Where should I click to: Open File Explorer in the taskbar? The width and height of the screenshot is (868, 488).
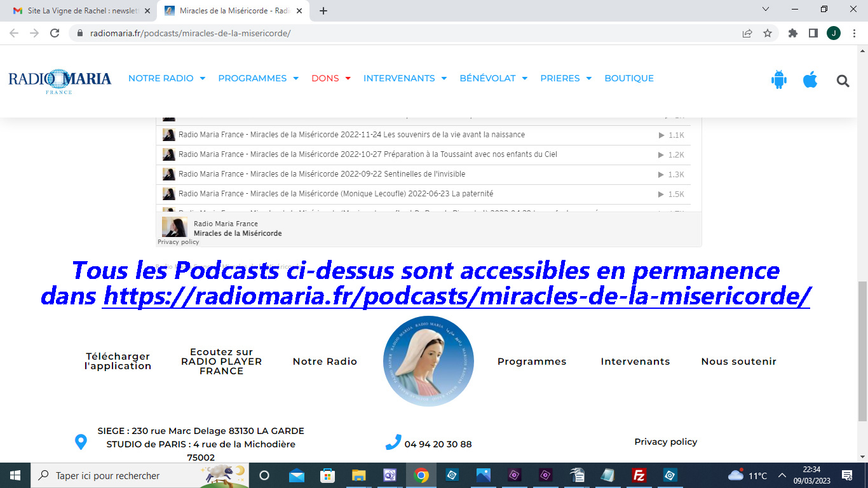(x=359, y=475)
